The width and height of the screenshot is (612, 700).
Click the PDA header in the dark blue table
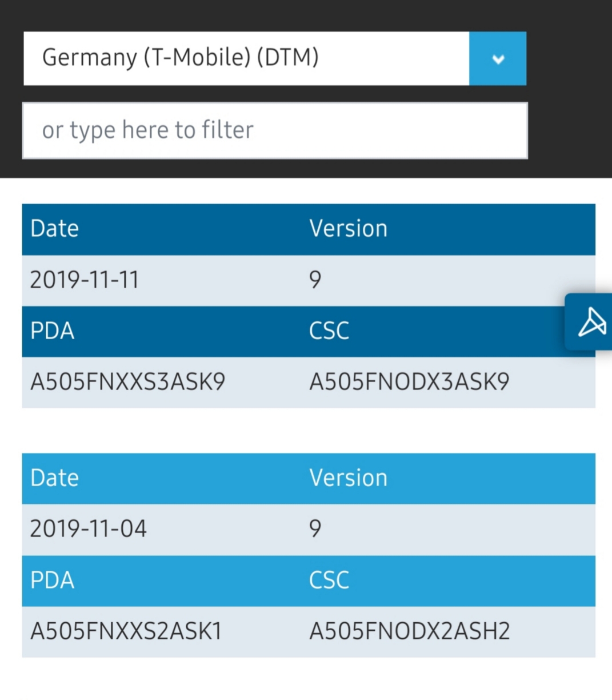point(53,331)
